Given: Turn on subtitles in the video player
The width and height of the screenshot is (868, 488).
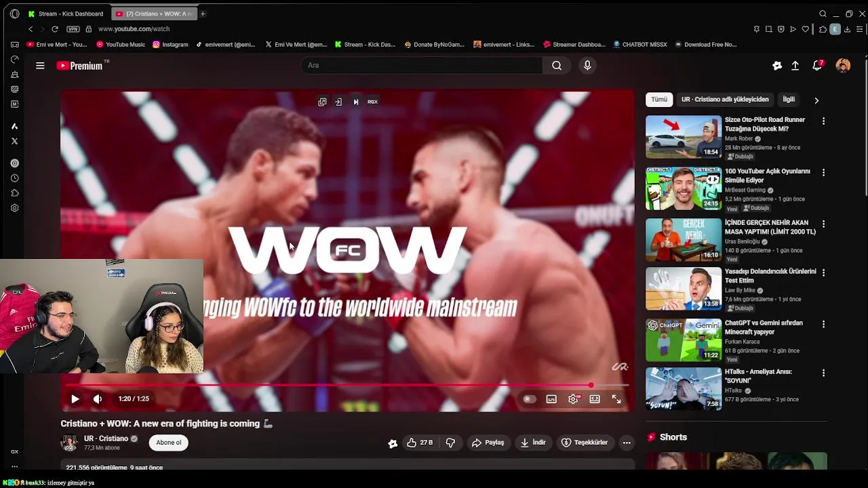Looking at the screenshot, I should click(551, 399).
